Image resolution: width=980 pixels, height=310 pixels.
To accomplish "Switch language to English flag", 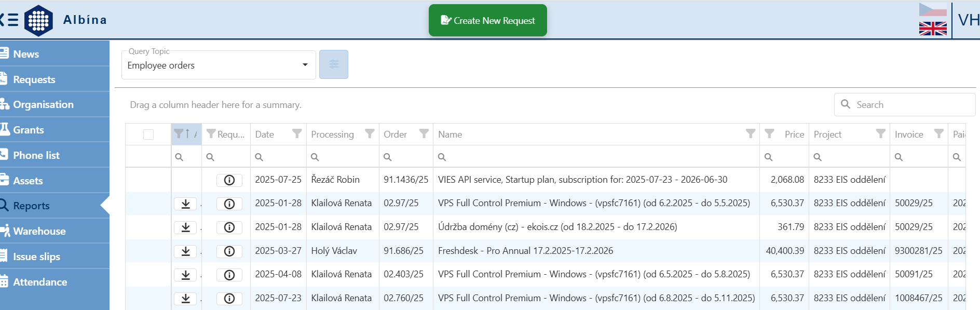I will point(933,29).
